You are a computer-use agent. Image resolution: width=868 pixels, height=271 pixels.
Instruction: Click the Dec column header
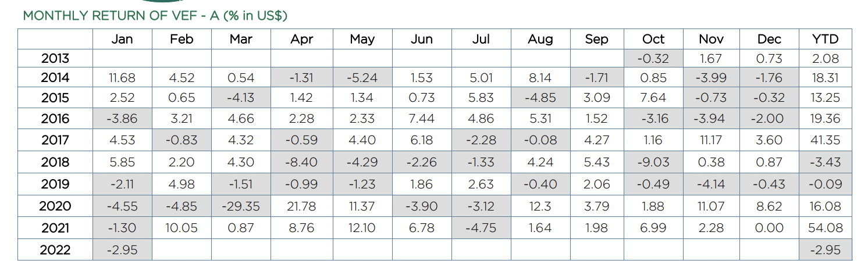pos(769,39)
